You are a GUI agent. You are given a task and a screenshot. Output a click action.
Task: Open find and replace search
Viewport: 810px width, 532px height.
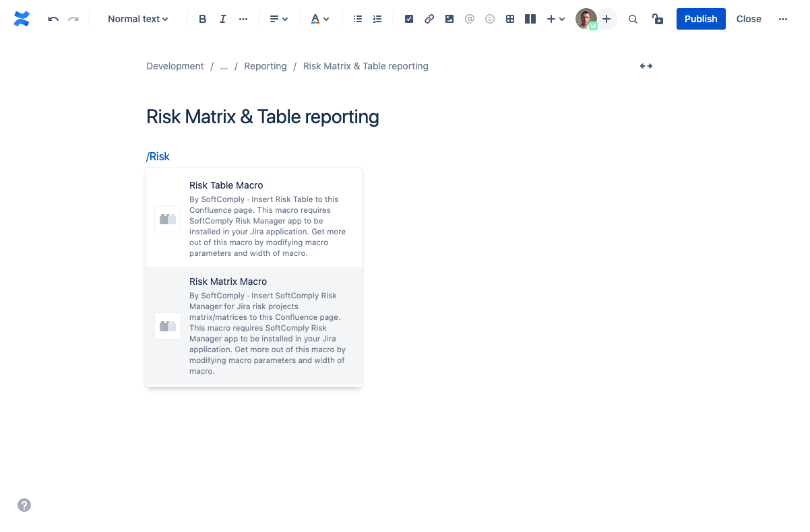click(x=633, y=19)
